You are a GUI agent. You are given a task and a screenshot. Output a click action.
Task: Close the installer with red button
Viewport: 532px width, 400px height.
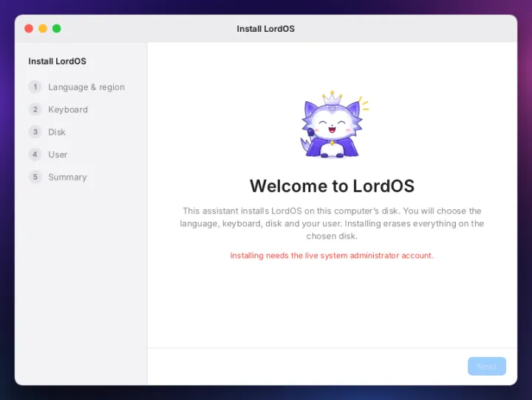(x=29, y=29)
